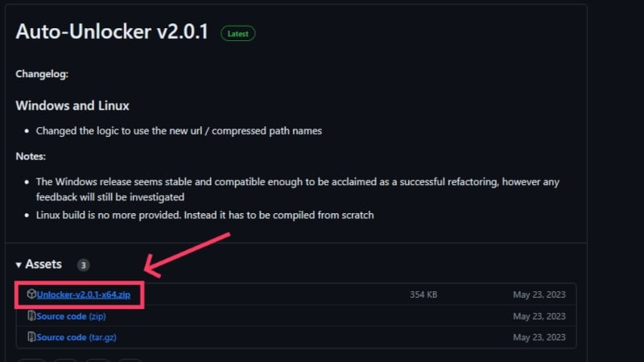
Task: Open the Auto-Unlocker v2.0.1 release title
Action: pos(112,31)
